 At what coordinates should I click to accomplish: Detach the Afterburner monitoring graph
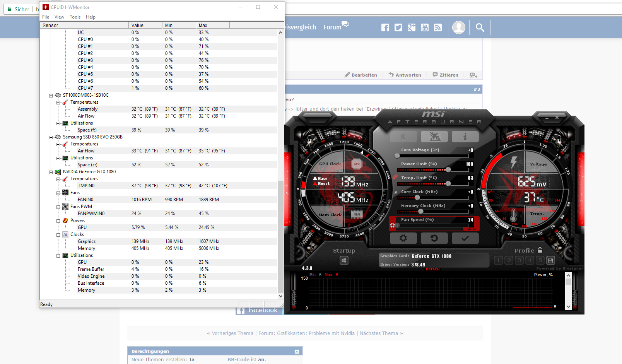[433, 269]
